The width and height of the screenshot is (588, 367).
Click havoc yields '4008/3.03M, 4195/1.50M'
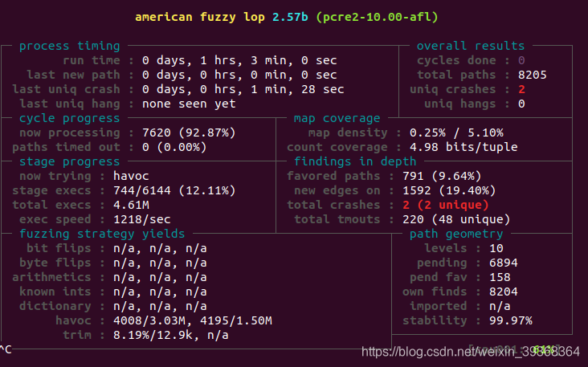tap(192, 321)
